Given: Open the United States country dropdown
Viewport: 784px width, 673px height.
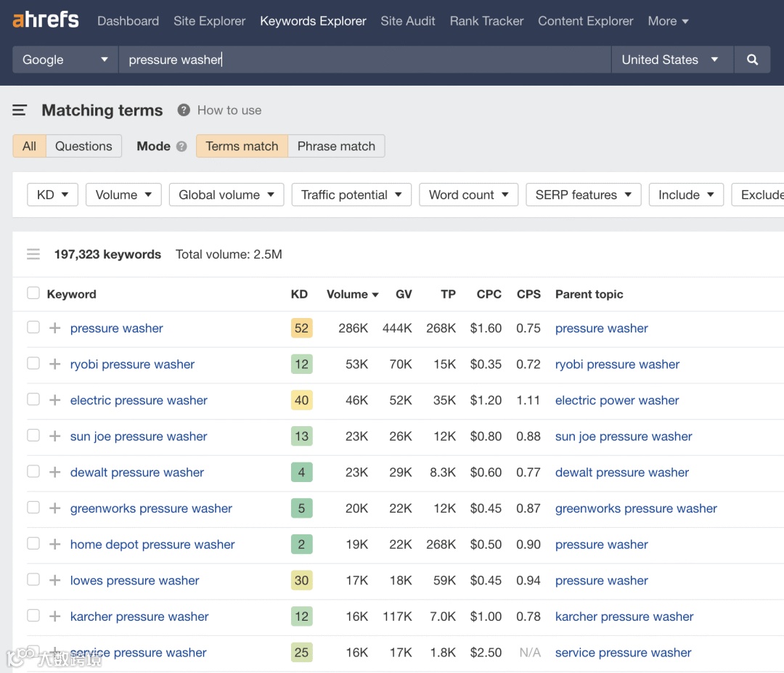Looking at the screenshot, I should (672, 60).
